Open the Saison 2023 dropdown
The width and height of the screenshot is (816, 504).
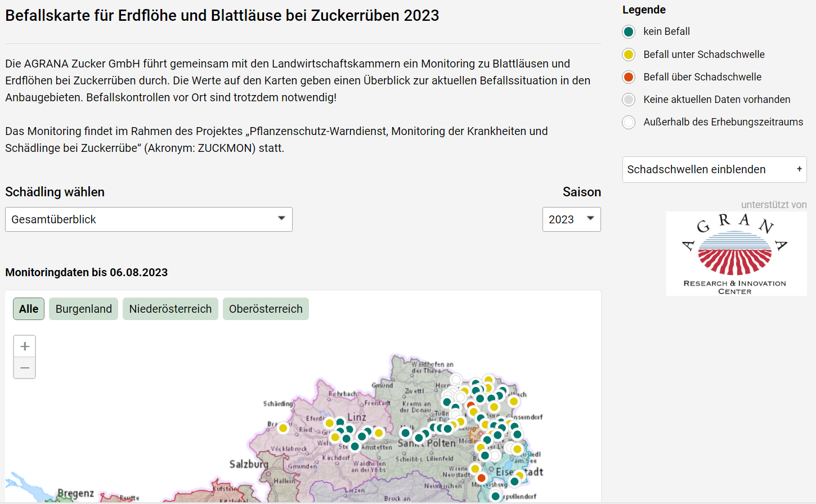(x=571, y=219)
